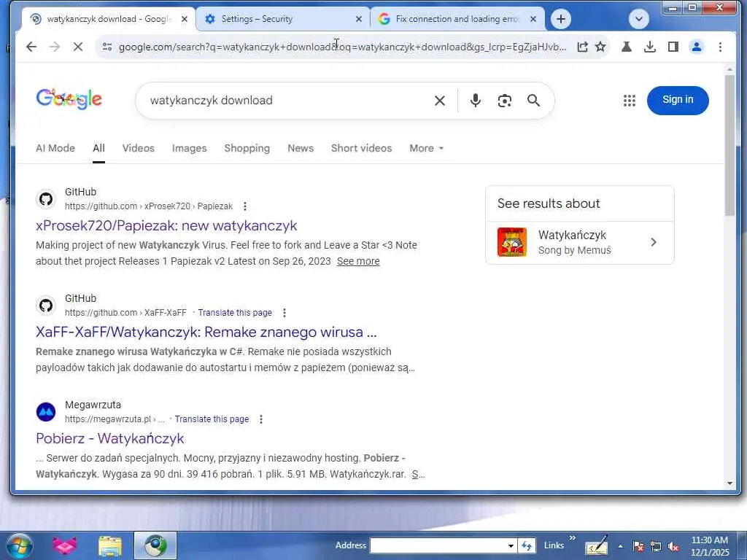Expand the More filters dropdown
This screenshot has width=747, height=560.
(x=426, y=148)
